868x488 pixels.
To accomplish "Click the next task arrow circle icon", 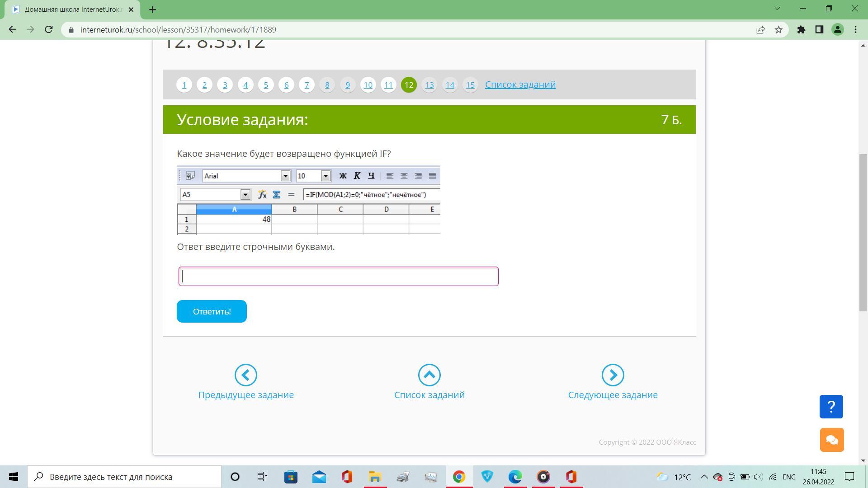I will [x=613, y=375].
